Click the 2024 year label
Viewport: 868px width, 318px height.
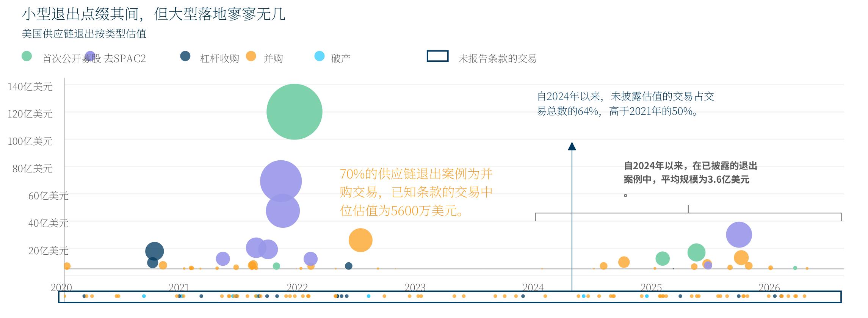[533, 287]
